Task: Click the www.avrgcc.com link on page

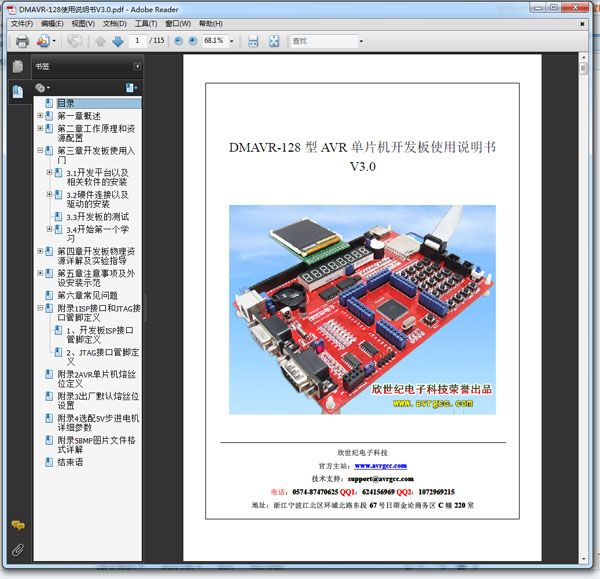Action: pyautogui.click(x=381, y=466)
